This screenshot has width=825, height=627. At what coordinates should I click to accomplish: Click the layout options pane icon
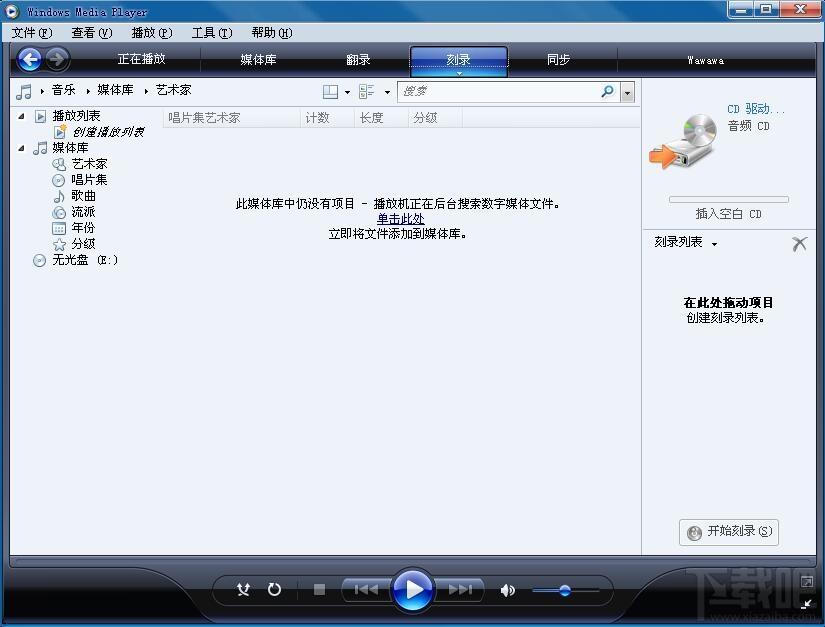[330, 92]
